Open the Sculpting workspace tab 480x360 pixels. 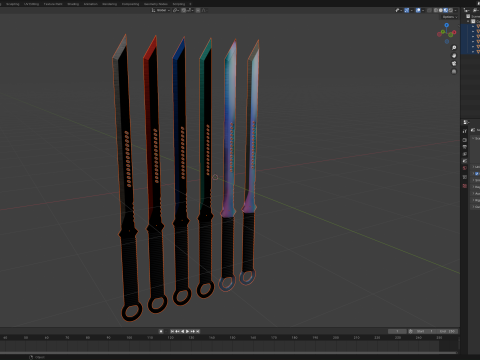13,4
